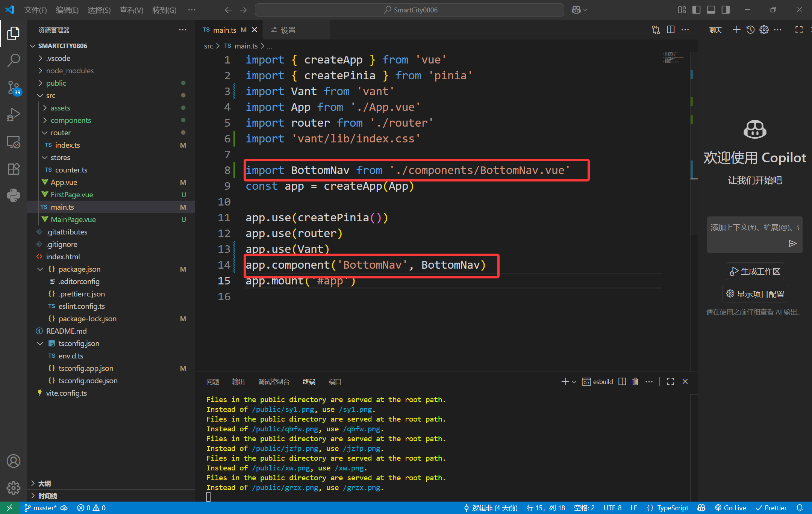
Task: Split the terminal pane
Action: pyautogui.click(x=622, y=381)
